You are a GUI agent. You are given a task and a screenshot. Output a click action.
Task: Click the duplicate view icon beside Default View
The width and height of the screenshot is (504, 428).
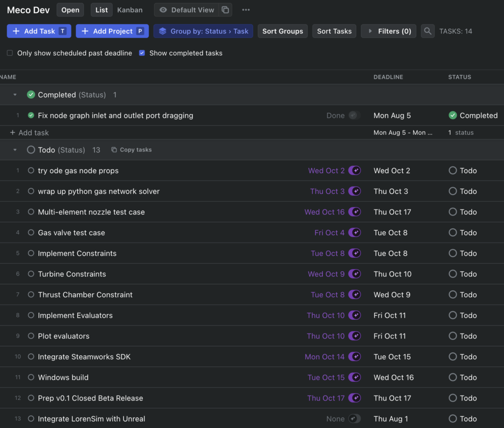[225, 10]
